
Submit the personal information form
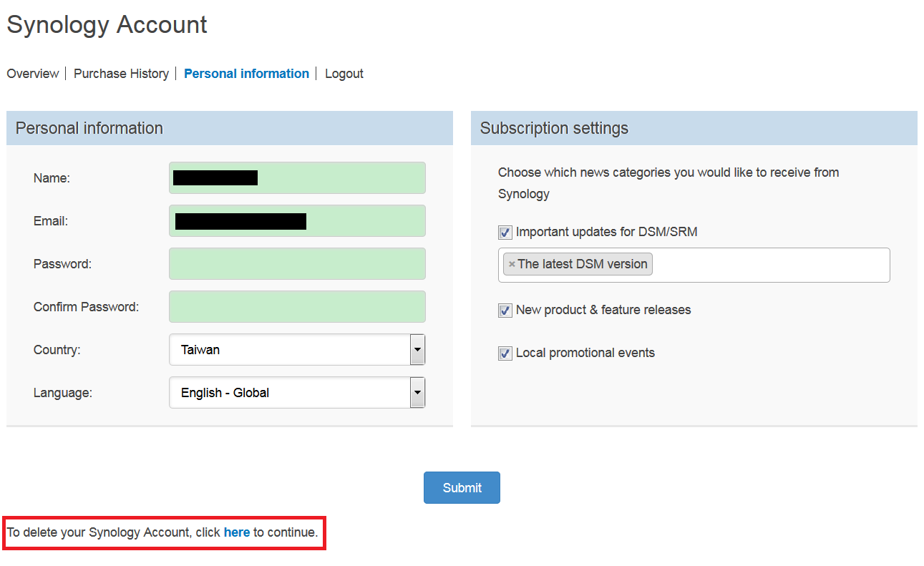(x=462, y=487)
